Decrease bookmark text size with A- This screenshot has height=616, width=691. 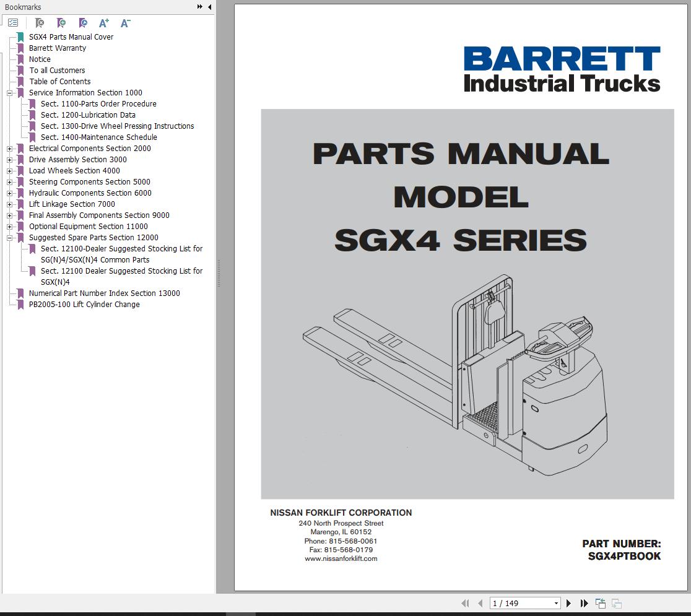coord(125,23)
